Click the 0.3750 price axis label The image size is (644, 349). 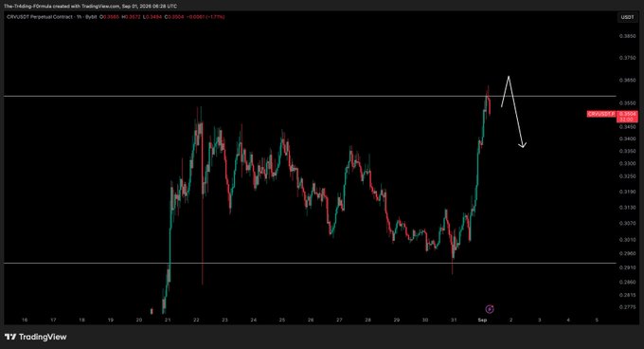point(627,58)
